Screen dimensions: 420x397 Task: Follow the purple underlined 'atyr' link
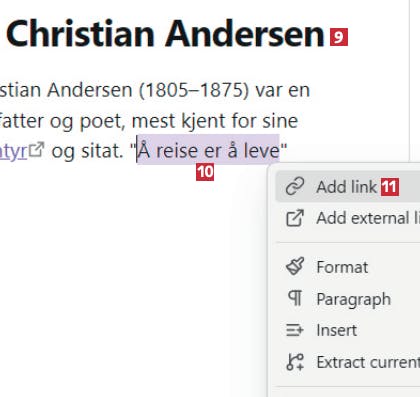[x=13, y=151]
